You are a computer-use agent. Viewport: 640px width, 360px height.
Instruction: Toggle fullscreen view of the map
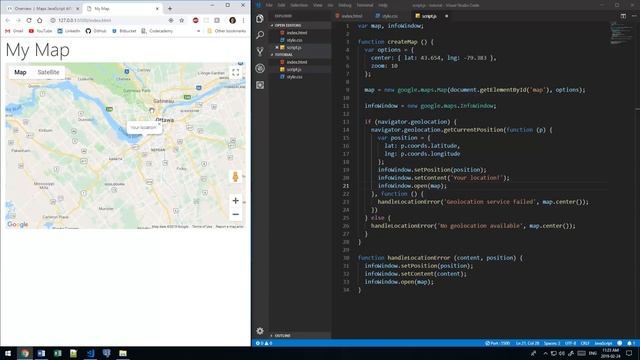coord(236,73)
